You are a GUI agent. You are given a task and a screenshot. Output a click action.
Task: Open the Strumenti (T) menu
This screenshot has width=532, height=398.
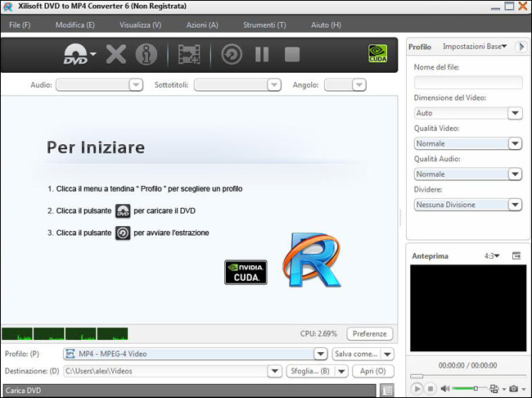tap(264, 25)
